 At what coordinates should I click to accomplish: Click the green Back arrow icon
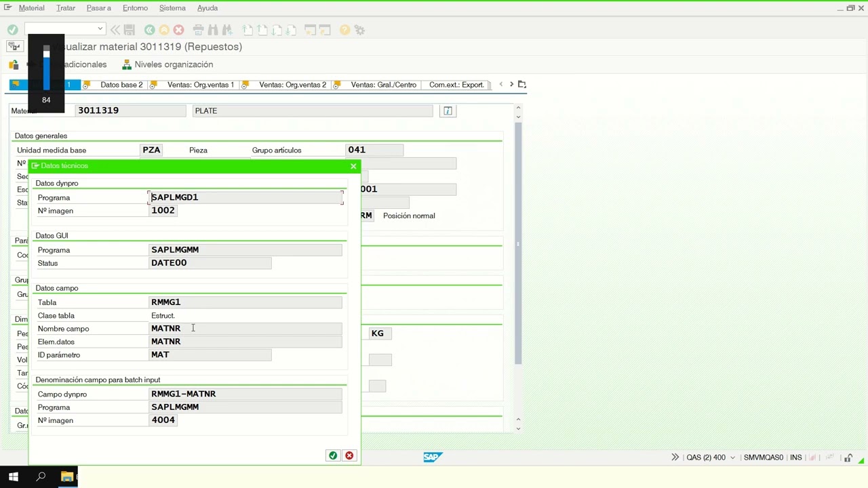pos(149,30)
